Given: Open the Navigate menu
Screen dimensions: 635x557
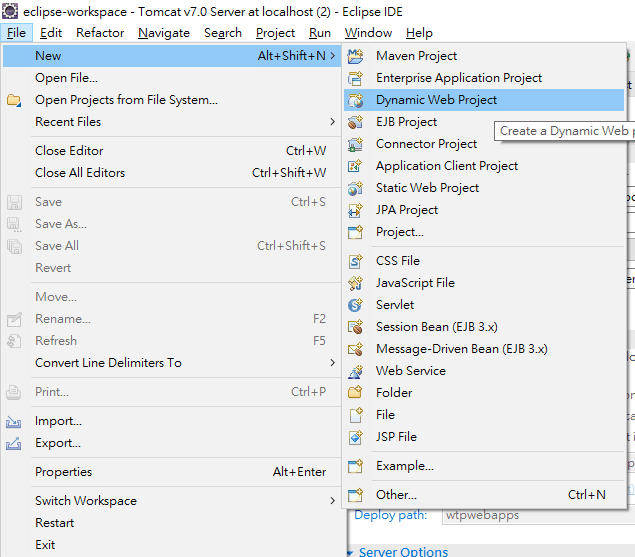Looking at the screenshot, I should (x=164, y=33).
